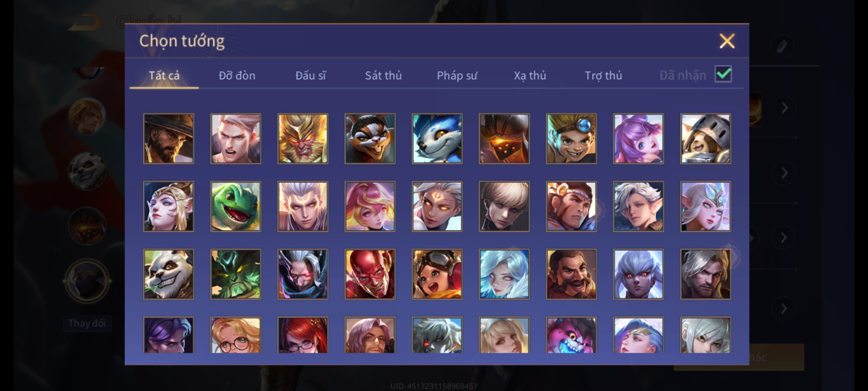This screenshot has height=391, width=868.
Task: Show the Pháp sư hero category
Action: point(457,75)
